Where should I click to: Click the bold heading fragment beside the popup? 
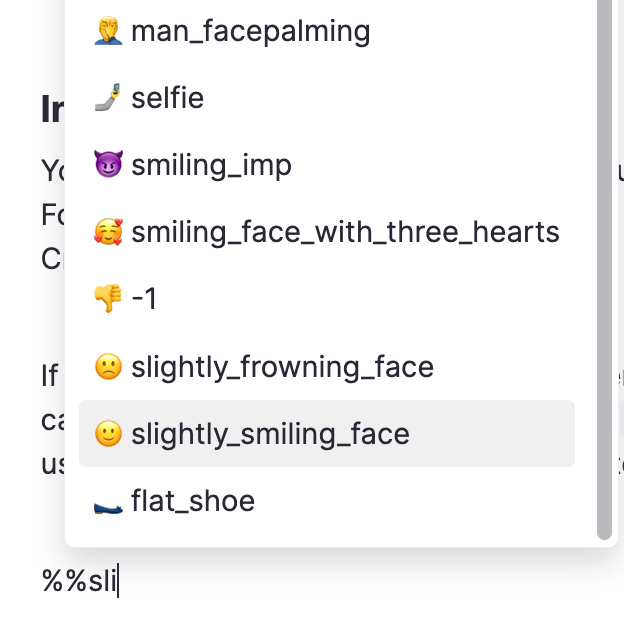52,110
